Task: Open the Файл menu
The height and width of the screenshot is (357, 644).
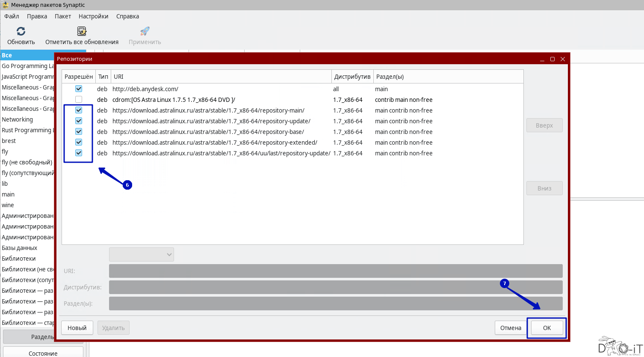Action: (x=12, y=16)
